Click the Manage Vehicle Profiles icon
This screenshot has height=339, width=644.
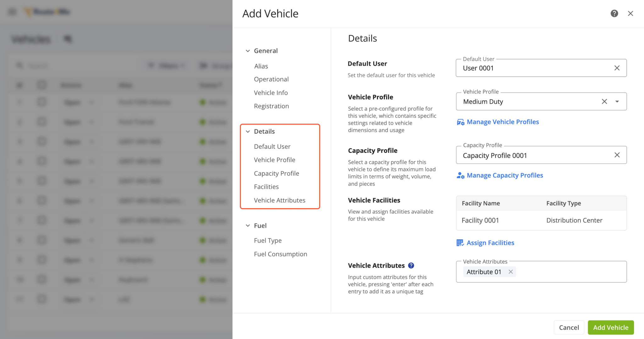(x=460, y=122)
